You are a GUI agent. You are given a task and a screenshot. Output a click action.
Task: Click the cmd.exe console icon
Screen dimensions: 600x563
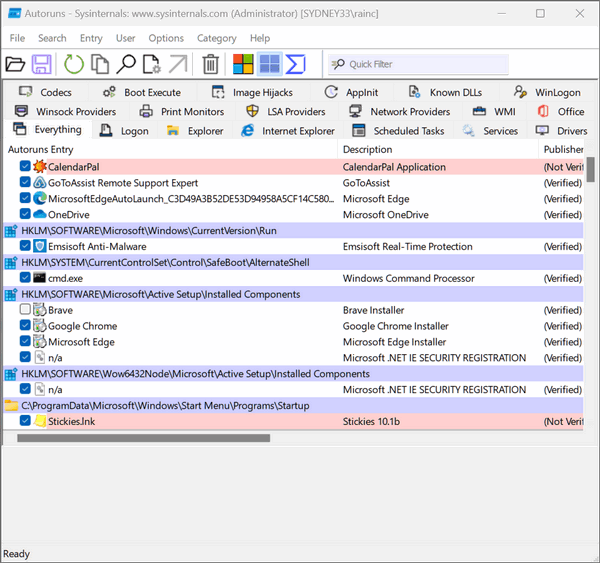coord(39,278)
